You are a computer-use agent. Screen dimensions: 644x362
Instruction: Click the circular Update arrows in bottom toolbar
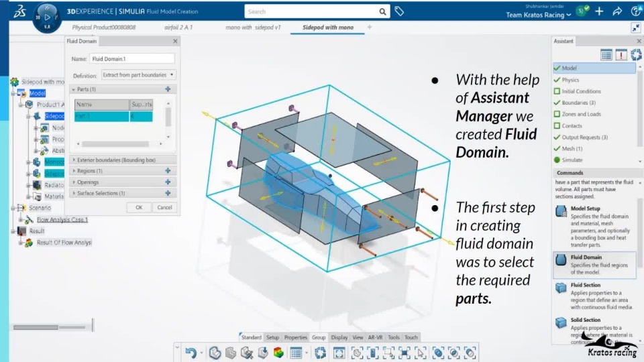point(321,353)
